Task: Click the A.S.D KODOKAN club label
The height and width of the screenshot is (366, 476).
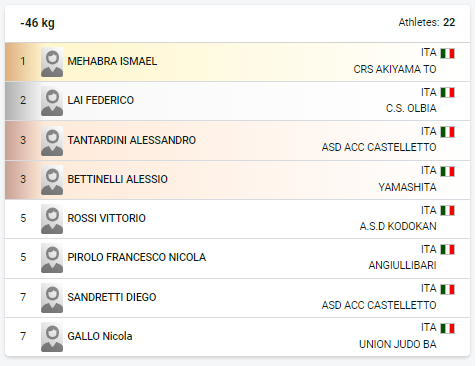Action: coord(398,226)
